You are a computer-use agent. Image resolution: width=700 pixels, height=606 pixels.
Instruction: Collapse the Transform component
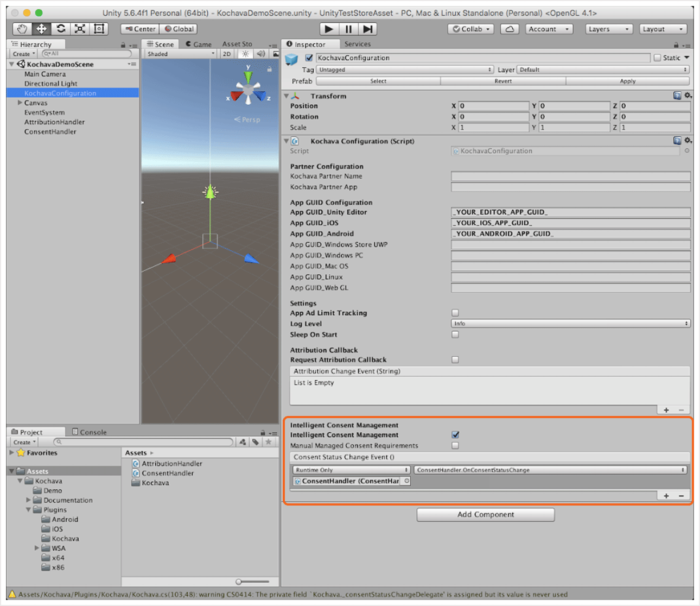(287, 96)
